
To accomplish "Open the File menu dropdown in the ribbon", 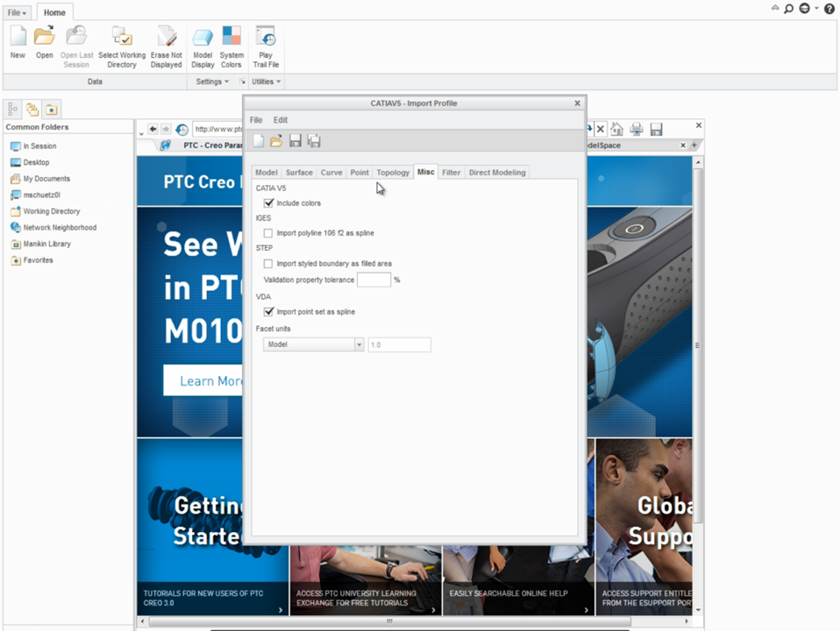I will (18, 12).
